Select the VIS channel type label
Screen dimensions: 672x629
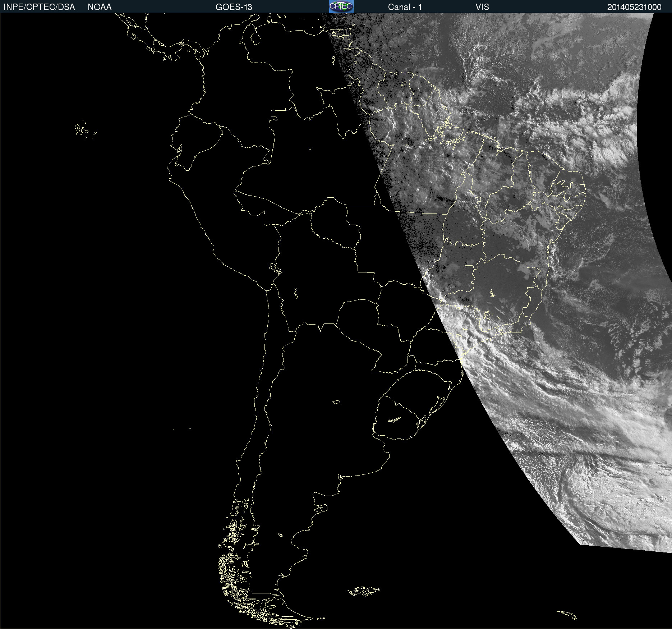[482, 7]
